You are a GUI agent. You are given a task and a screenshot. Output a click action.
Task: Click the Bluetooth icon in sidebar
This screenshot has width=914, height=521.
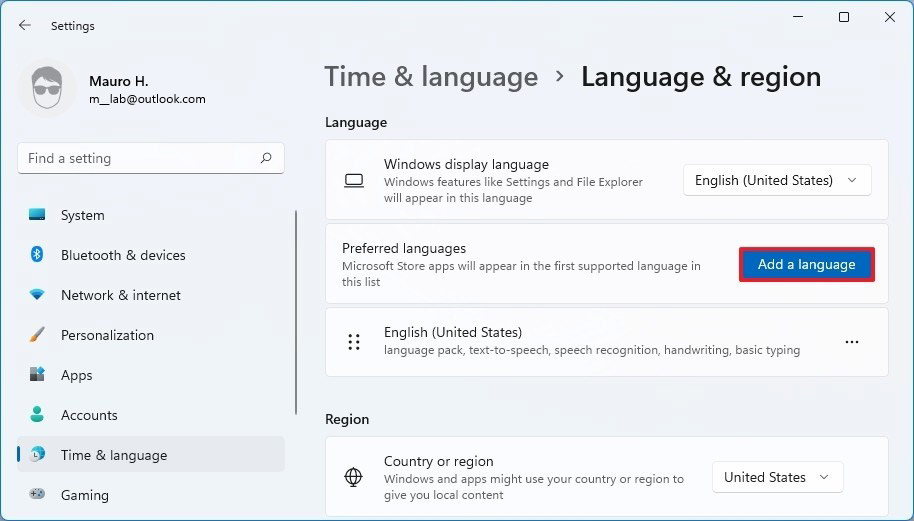pos(37,254)
